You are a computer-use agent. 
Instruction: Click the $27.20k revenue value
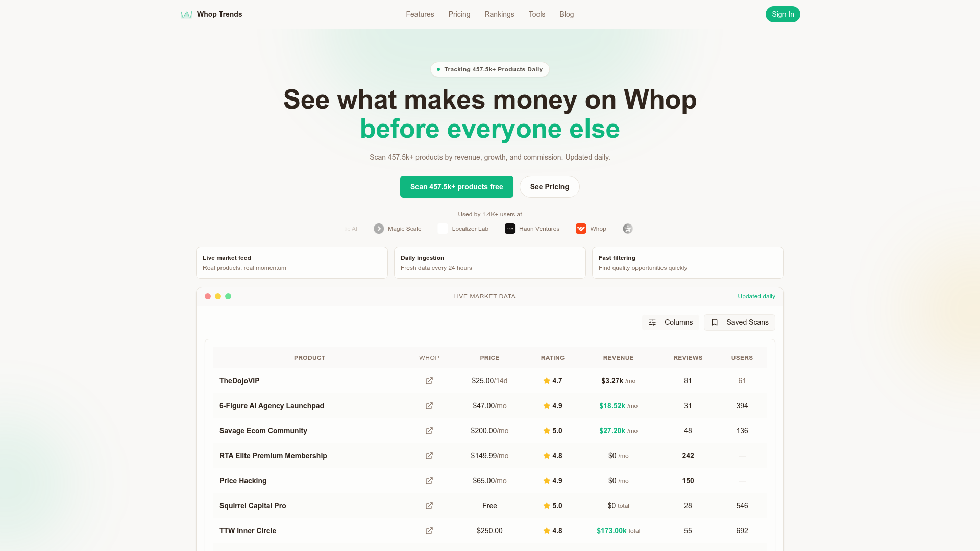612,431
